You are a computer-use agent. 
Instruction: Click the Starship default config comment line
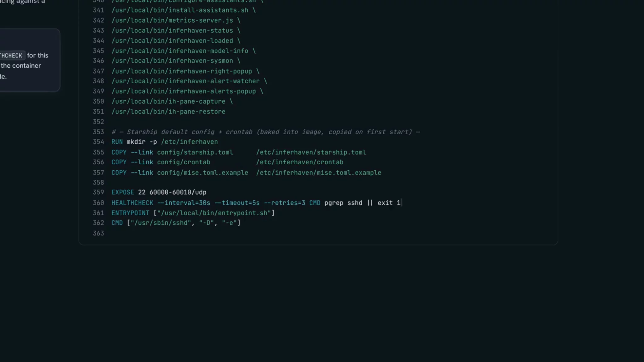(266, 132)
